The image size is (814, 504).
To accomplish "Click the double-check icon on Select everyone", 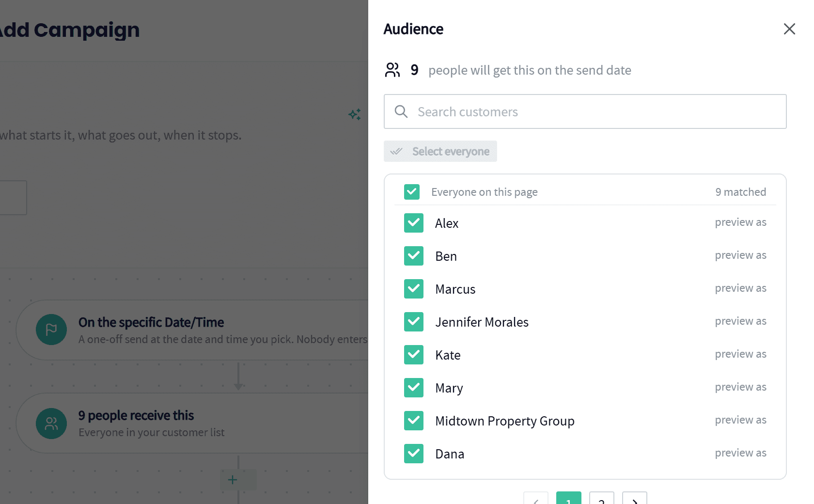I will [396, 151].
